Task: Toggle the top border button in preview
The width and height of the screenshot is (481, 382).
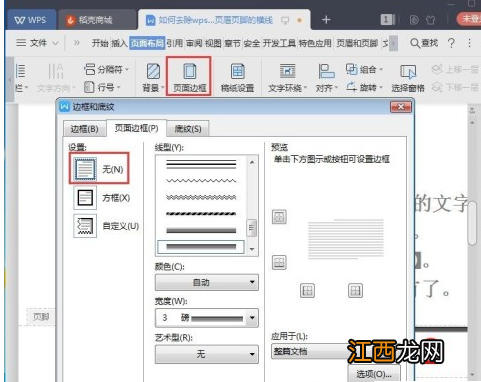Action: 279,217
